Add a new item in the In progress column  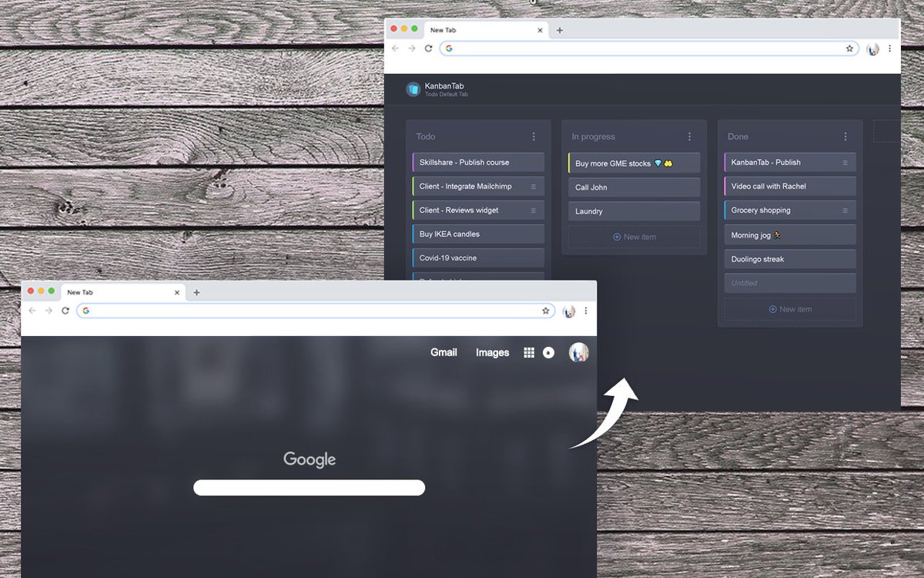point(634,237)
